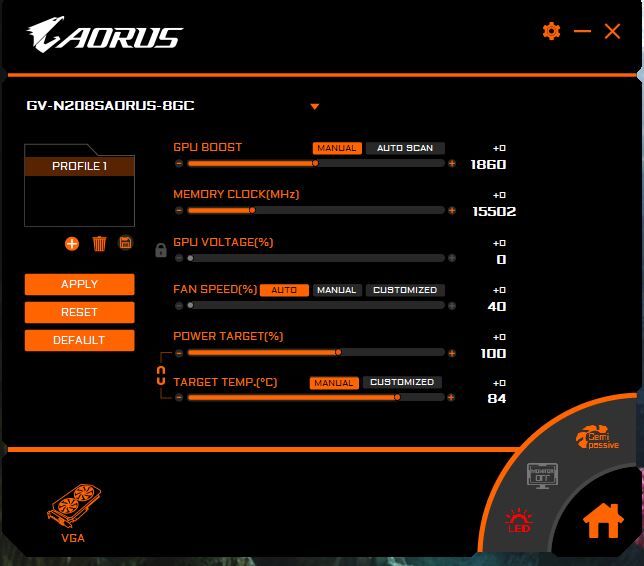This screenshot has width=644, height=566.
Task: Set Fan Speed to MANUAL mode
Action: (x=337, y=290)
